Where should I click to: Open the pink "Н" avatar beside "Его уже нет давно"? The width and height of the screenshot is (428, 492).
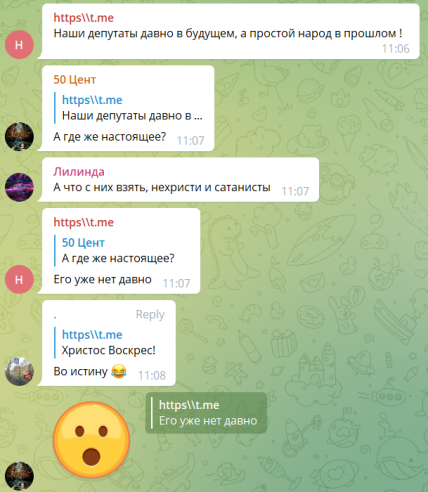(x=19, y=279)
